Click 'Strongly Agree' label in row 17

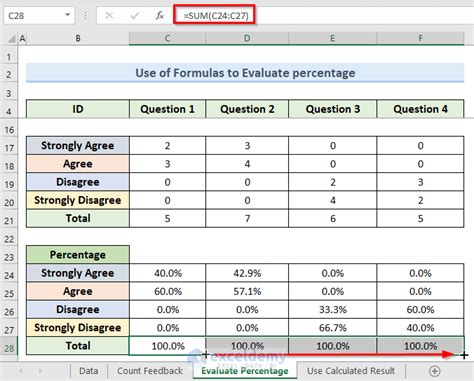[78, 146]
